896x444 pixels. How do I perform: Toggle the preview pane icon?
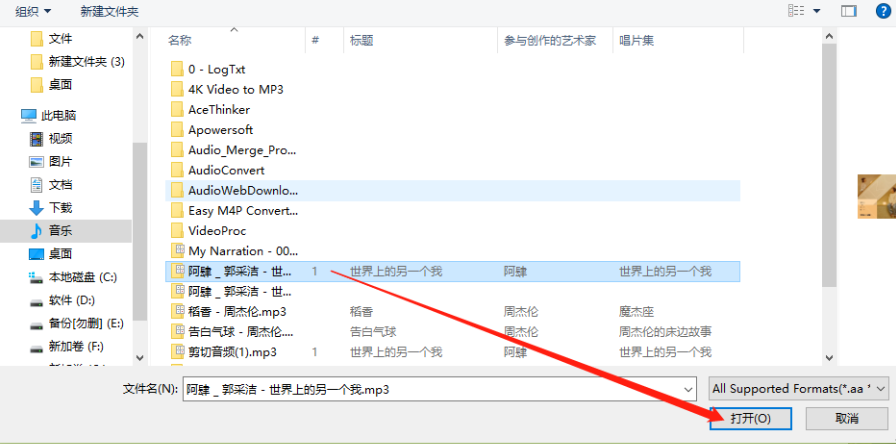(x=849, y=11)
